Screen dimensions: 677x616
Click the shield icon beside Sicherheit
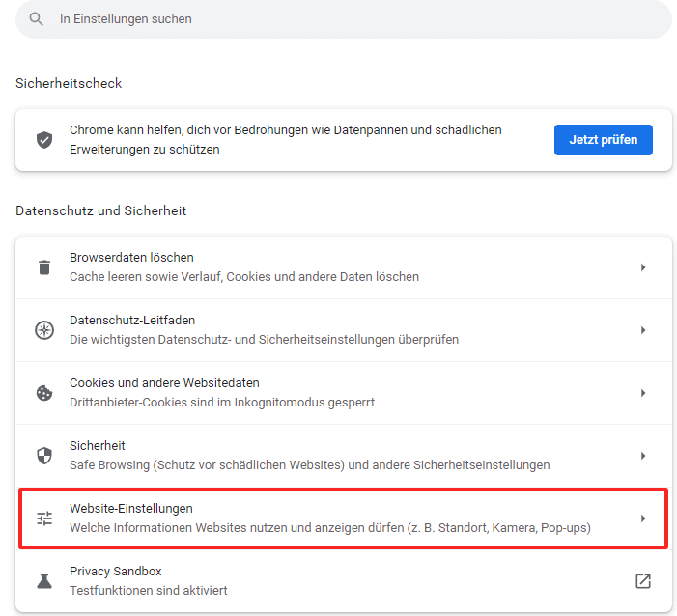(44, 456)
